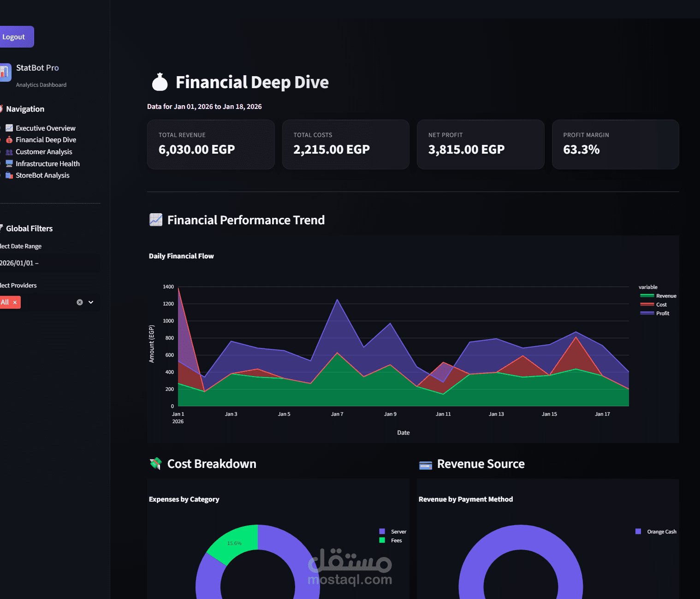Click the Customer Analysis people icon

[x=9, y=152]
